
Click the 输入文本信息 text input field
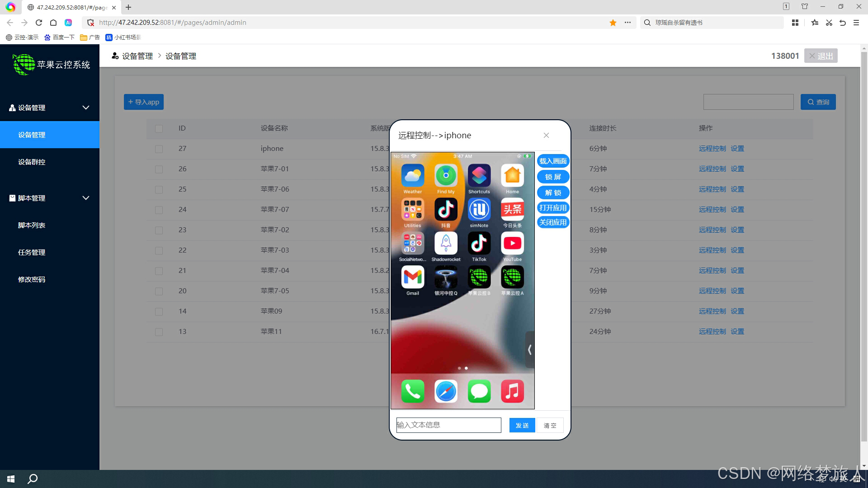(x=448, y=425)
